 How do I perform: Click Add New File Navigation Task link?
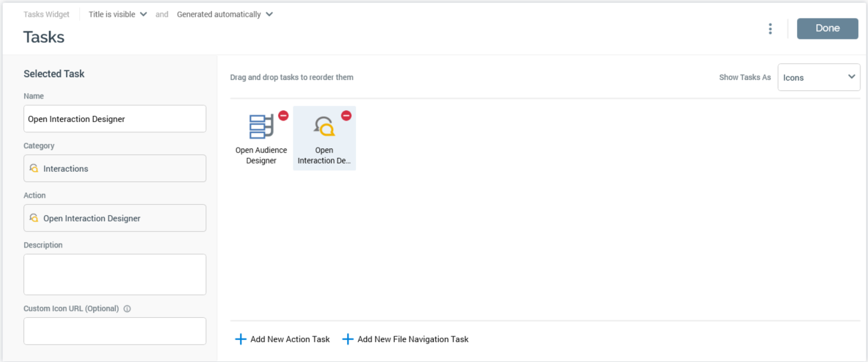click(413, 339)
